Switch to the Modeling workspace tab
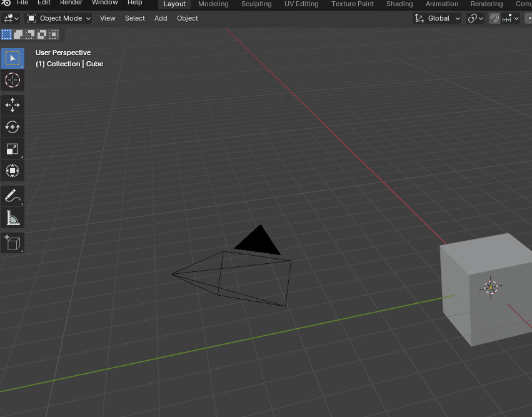 [x=213, y=4]
